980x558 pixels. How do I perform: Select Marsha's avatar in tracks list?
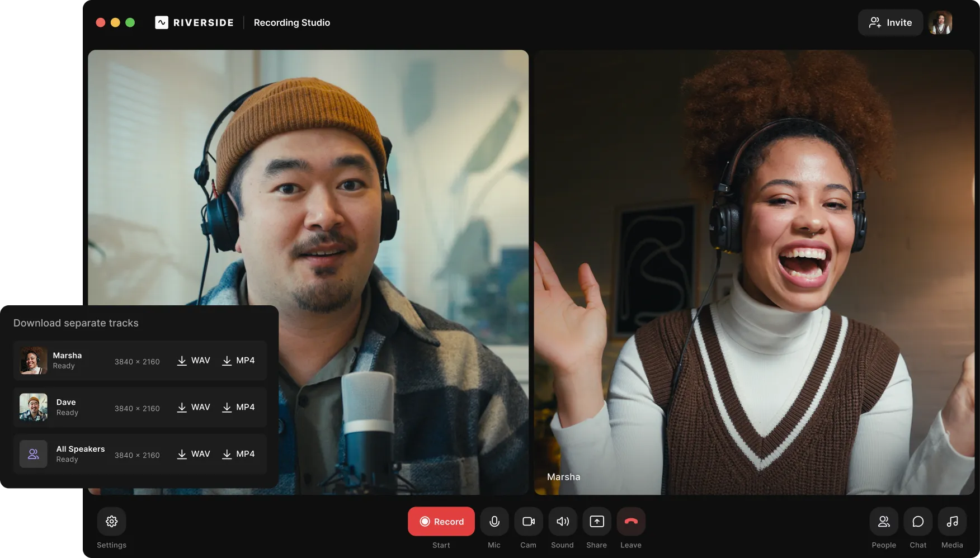[x=34, y=361]
